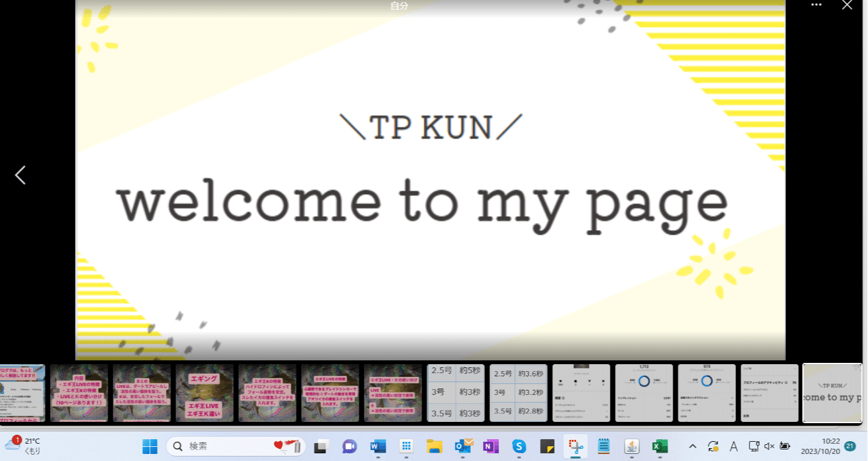
Task: Open the Start menu
Action: (x=149, y=446)
